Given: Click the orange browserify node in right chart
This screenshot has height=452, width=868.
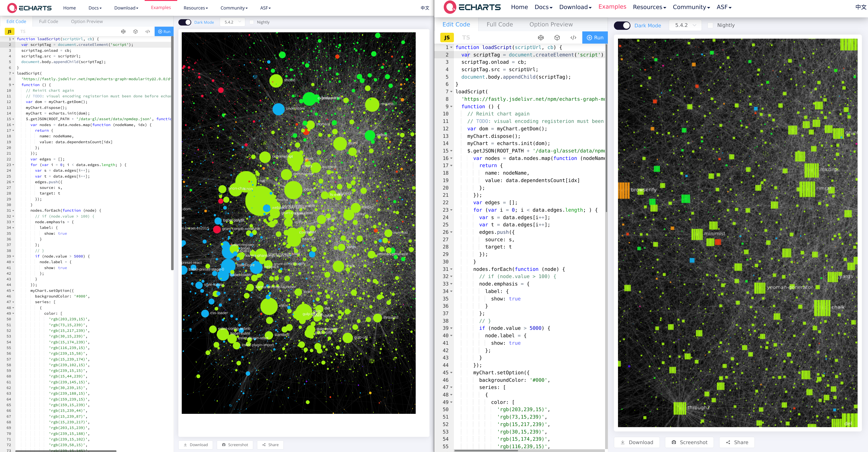Looking at the screenshot, I should pos(624,190).
